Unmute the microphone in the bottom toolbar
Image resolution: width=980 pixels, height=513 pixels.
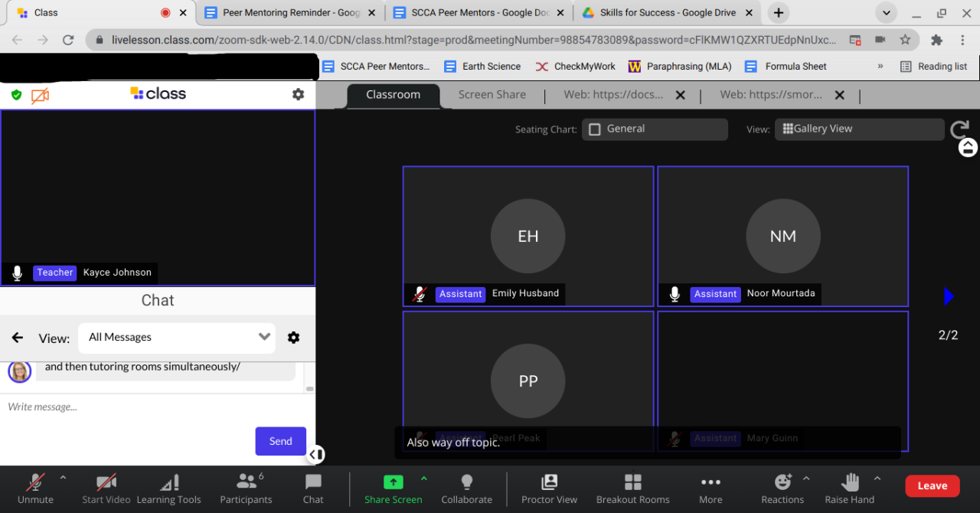click(35, 488)
